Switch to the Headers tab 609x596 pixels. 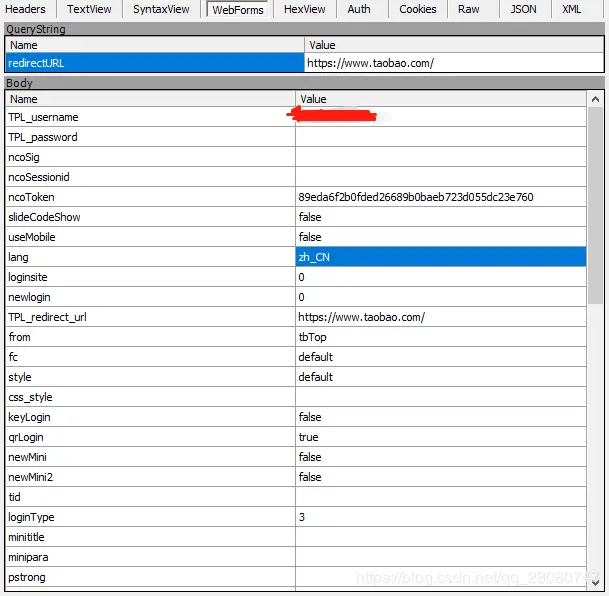pos(25,9)
